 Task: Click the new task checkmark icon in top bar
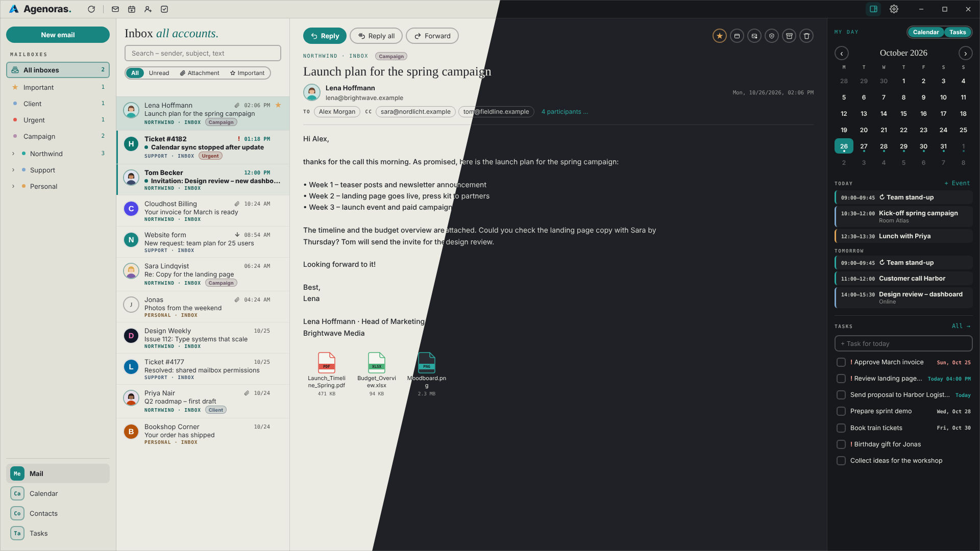pos(164,9)
